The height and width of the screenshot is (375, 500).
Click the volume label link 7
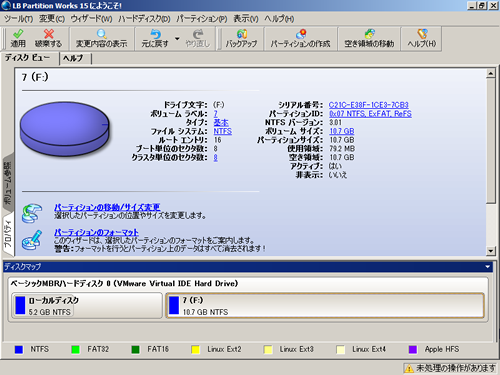(216, 114)
